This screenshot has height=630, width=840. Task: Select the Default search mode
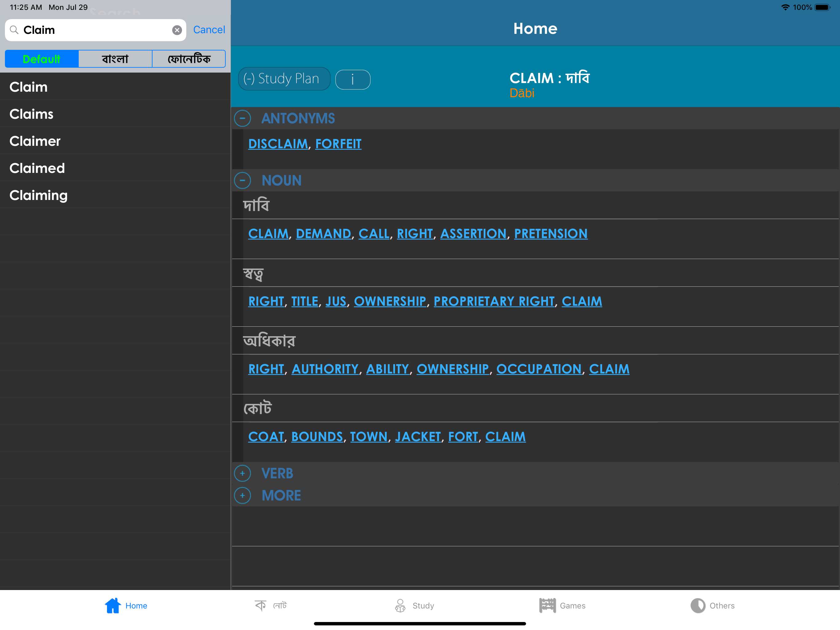[x=42, y=59]
